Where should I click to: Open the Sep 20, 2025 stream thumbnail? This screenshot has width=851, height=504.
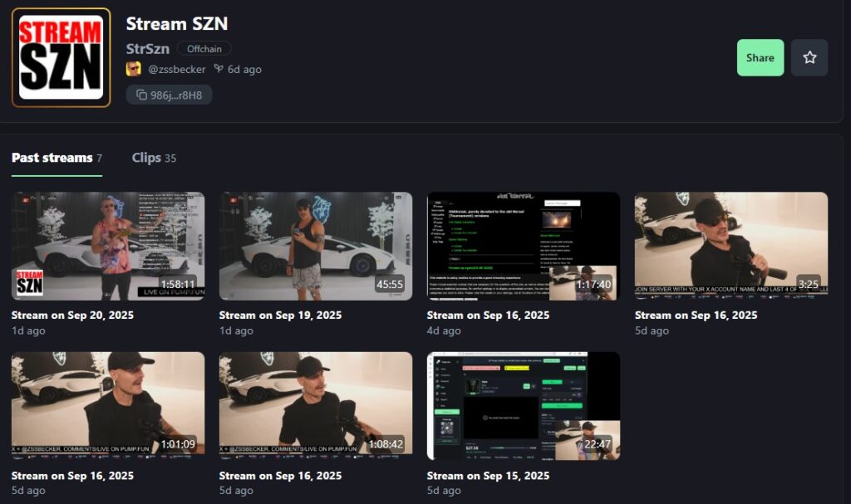pos(108,246)
